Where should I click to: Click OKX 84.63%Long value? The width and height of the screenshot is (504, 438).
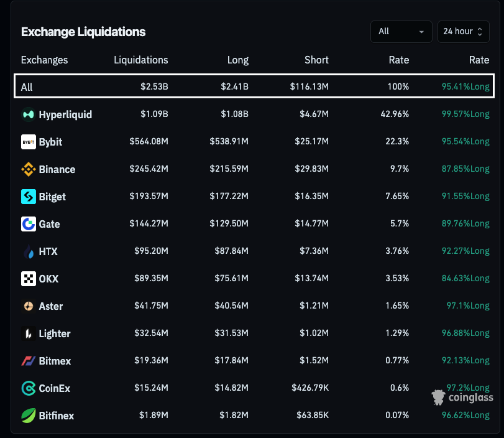point(465,278)
